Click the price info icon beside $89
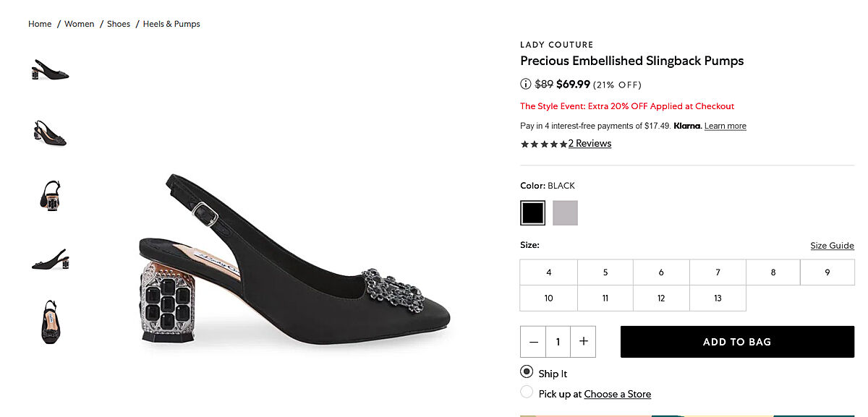Viewport: 868px width, 417px height. pyautogui.click(x=526, y=84)
